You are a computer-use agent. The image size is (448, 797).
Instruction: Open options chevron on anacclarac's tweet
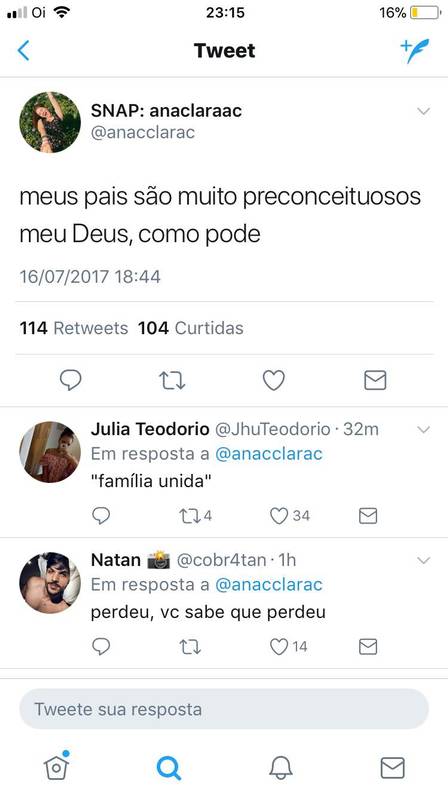pos(424,111)
